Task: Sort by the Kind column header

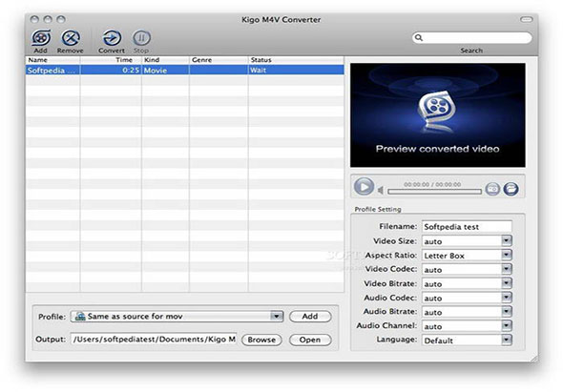Action: [x=165, y=60]
